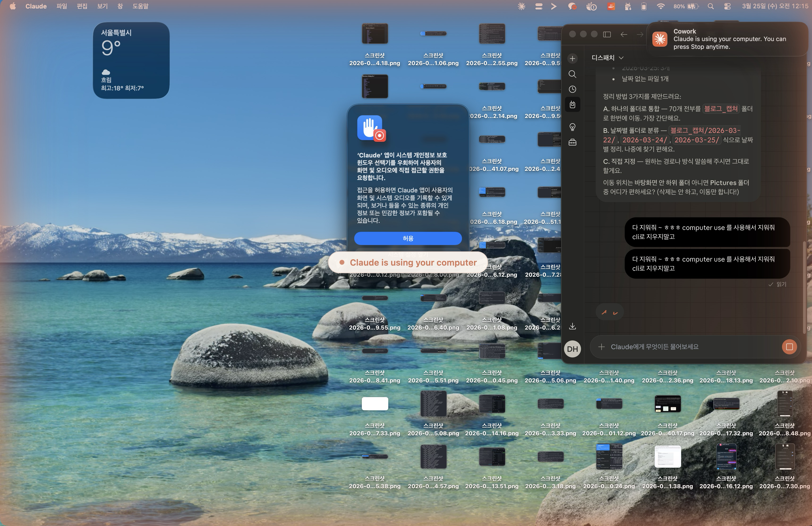Screen dimensions: 812x526
Task: Expand the 디스패치 dropdown chevron
Action: (x=621, y=58)
